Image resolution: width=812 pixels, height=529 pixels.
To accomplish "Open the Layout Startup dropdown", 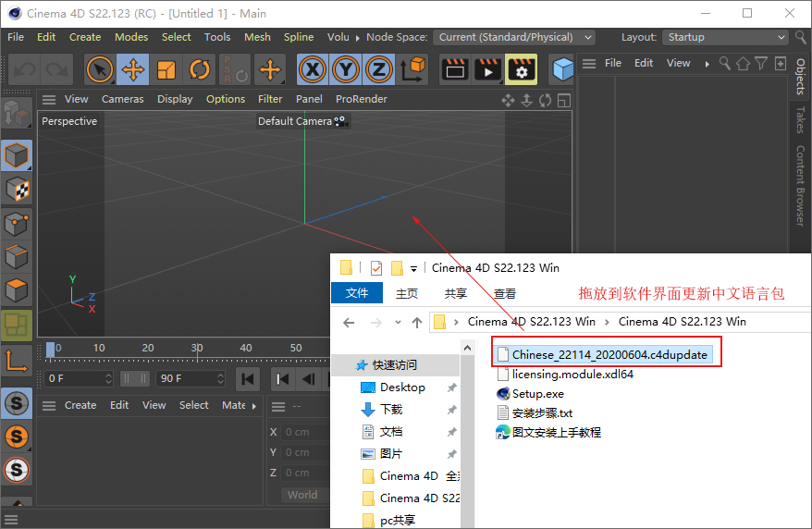I will pos(725,37).
